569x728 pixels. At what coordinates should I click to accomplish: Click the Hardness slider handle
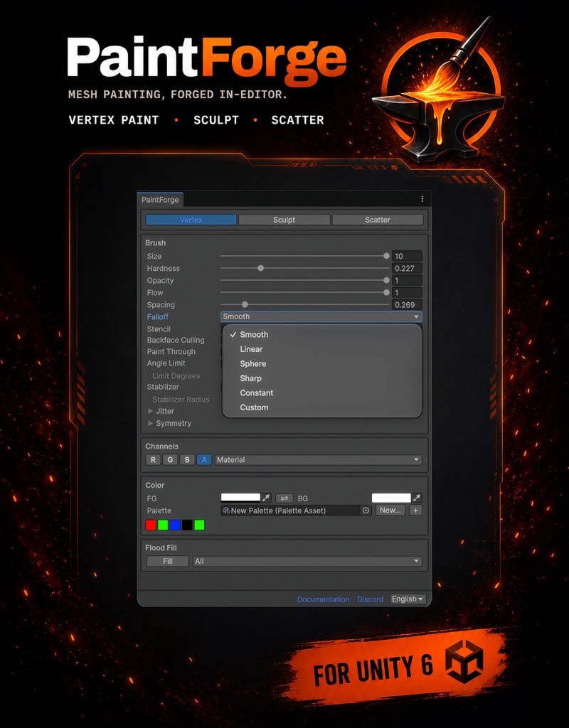click(x=260, y=268)
